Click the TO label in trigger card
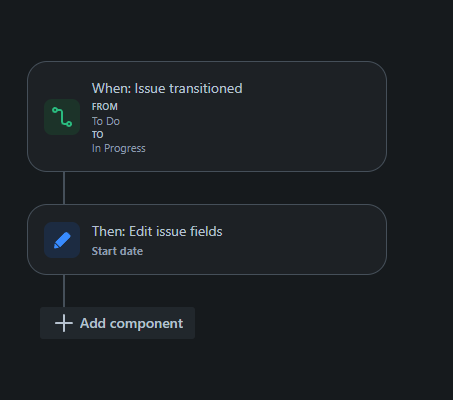This screenshot has height=400, width=453. (98, 135)
